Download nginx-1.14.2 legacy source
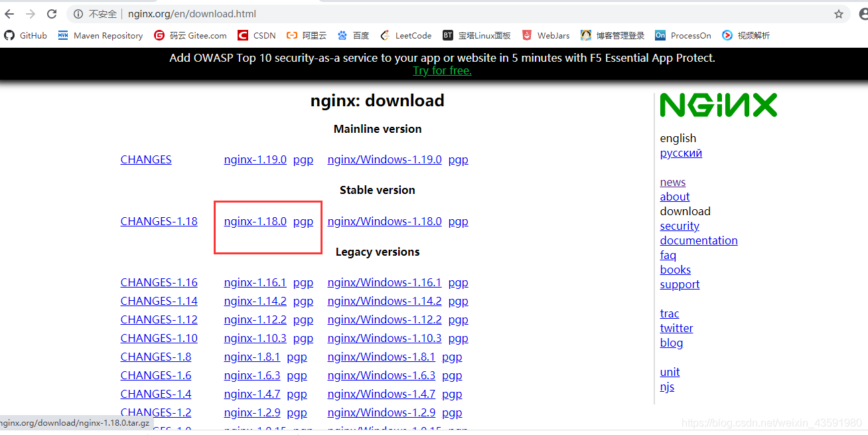 point(255,301)
